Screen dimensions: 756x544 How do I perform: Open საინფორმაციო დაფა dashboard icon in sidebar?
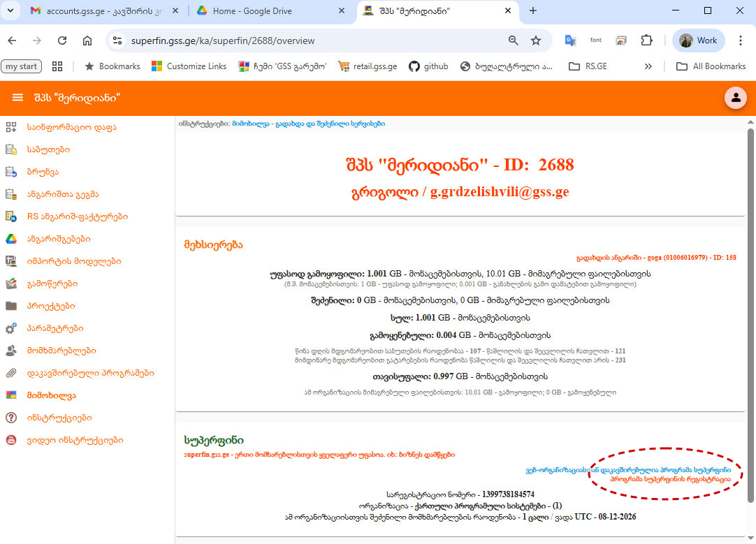point(11,127)
